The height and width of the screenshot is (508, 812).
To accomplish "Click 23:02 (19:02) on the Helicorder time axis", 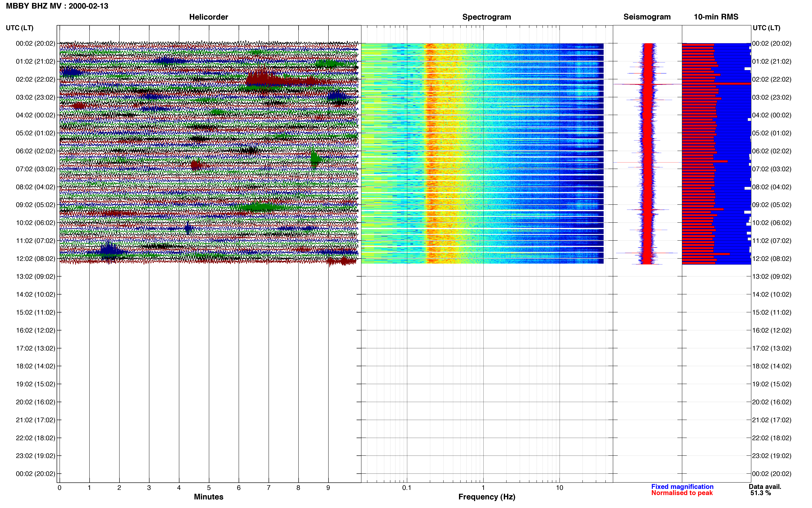I will point(36,456).
